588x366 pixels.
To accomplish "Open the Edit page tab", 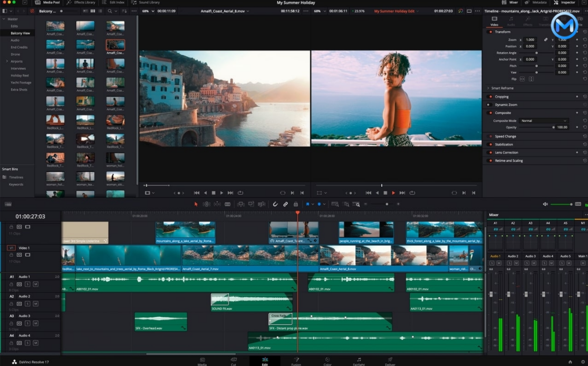I will point(265,361).
